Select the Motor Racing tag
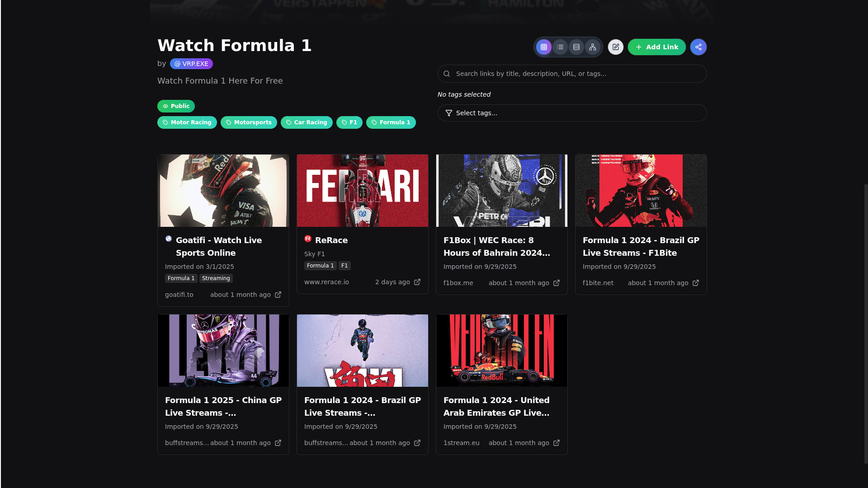The image size is (868, 488). [187, 122]
